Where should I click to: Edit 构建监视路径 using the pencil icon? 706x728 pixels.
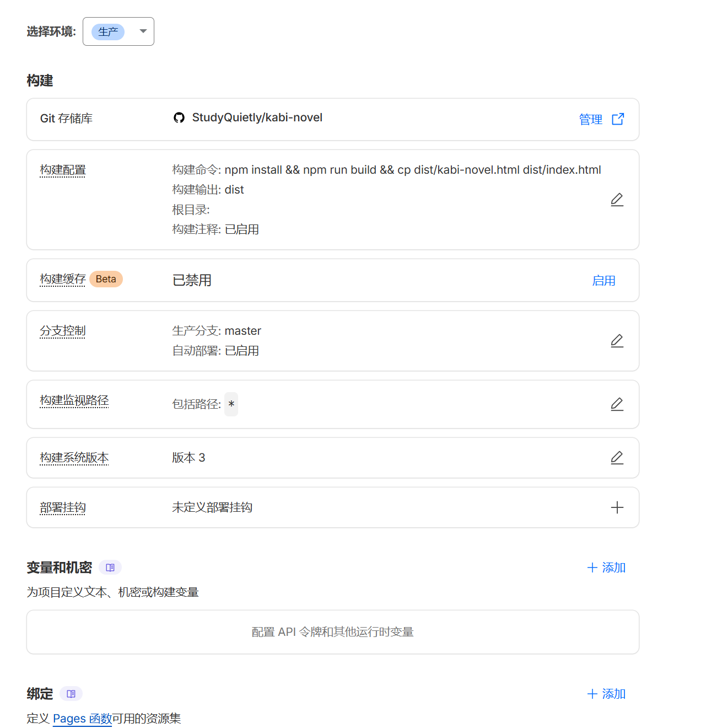pos(617,404)
